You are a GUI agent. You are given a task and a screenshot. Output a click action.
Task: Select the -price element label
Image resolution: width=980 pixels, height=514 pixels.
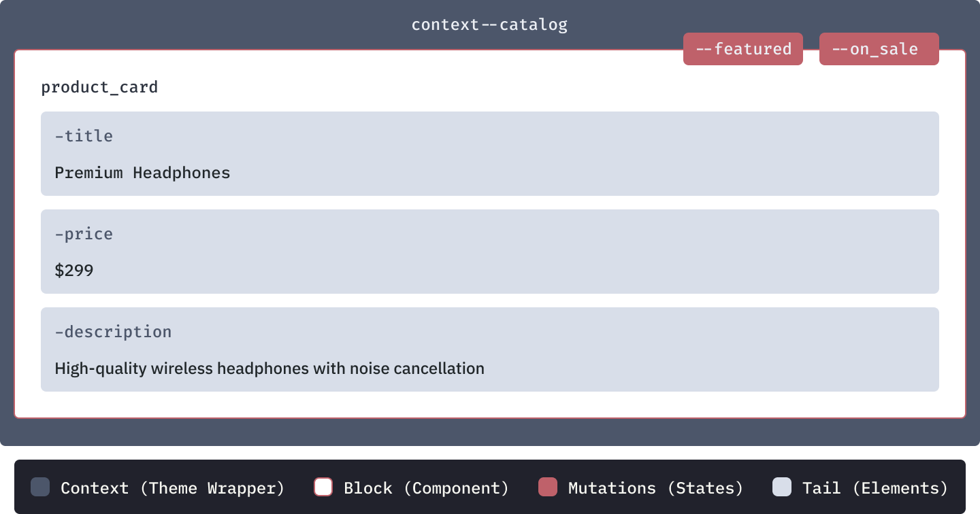[x=84, y=234]
